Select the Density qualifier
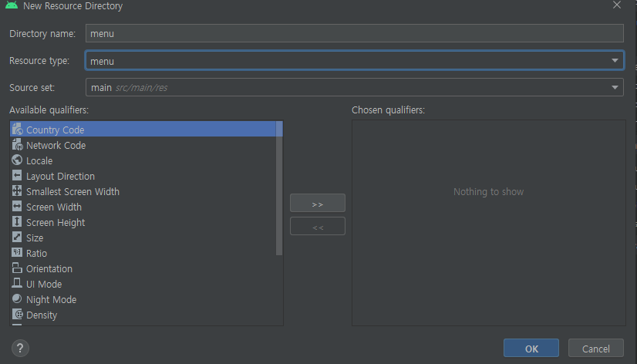 [x=143, y=315]
